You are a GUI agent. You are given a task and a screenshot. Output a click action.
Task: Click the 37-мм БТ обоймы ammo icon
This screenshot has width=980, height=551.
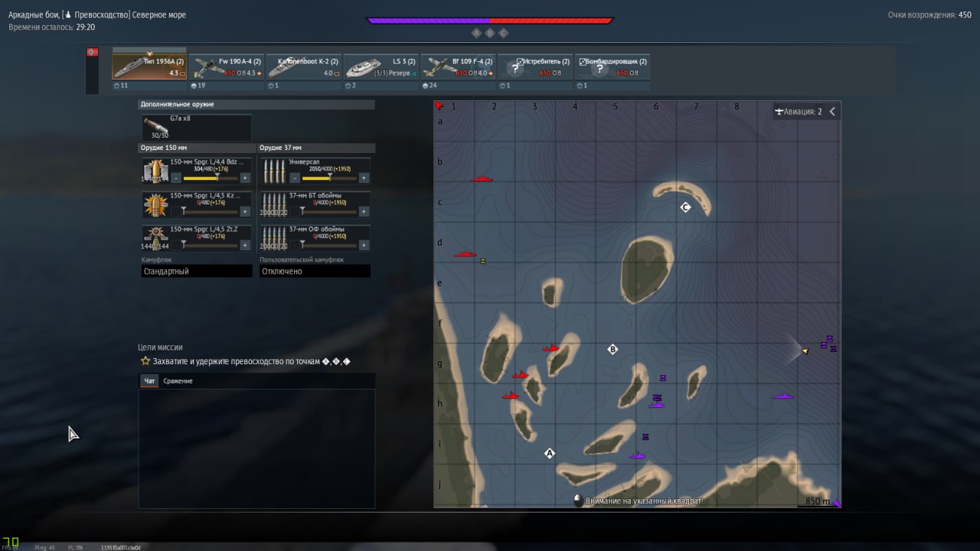tap(274, 204)
